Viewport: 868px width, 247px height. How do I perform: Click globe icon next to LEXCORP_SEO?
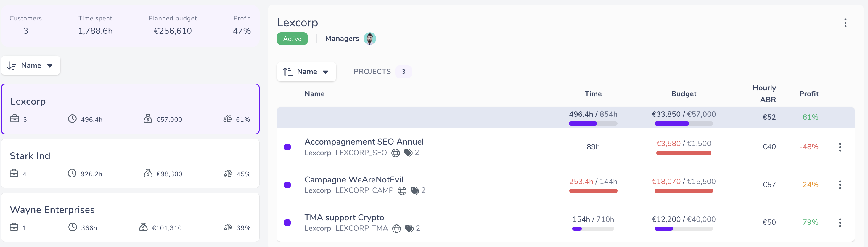396,153
